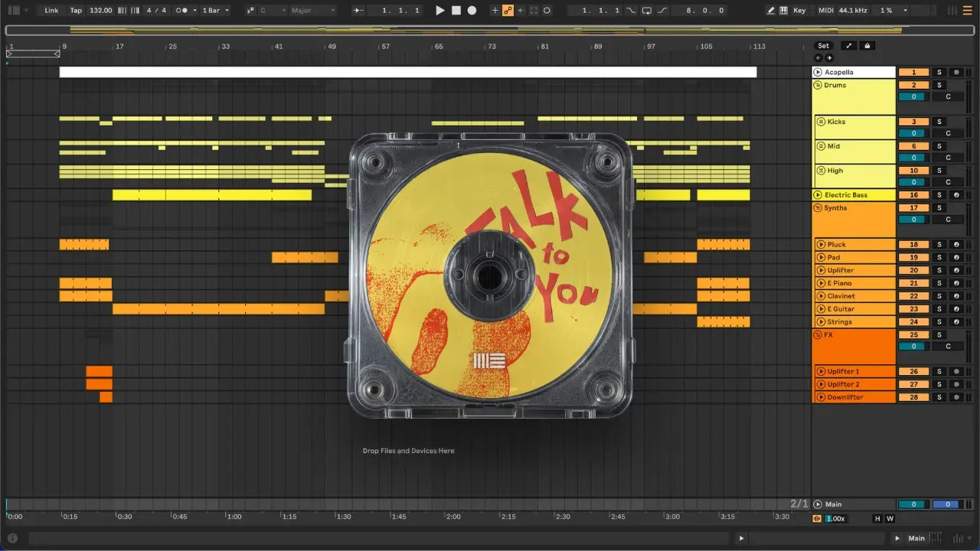This screenshot has height=551, width=980.
Task: Open the CPU load dropdown arrow
Action: pos(905,11)
